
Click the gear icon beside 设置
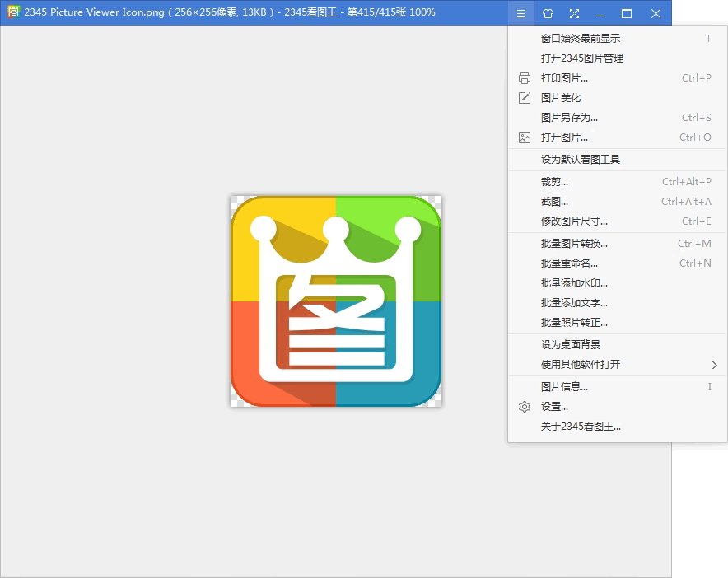[x=525, y=407]
